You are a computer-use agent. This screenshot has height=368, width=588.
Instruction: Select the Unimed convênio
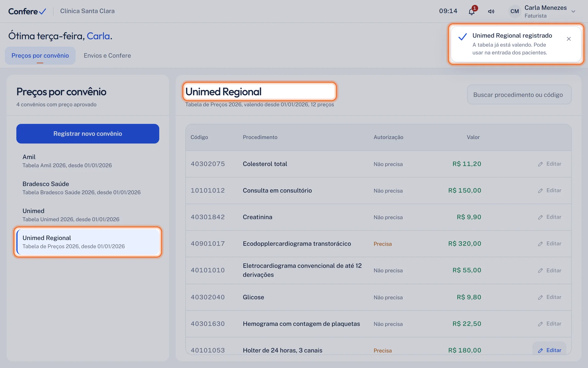[88, 215]
